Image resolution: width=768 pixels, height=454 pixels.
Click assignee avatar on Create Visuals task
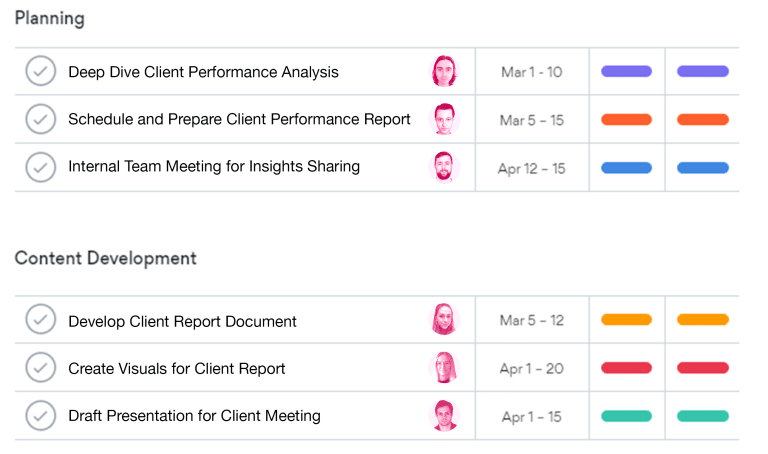pos(444,368)
